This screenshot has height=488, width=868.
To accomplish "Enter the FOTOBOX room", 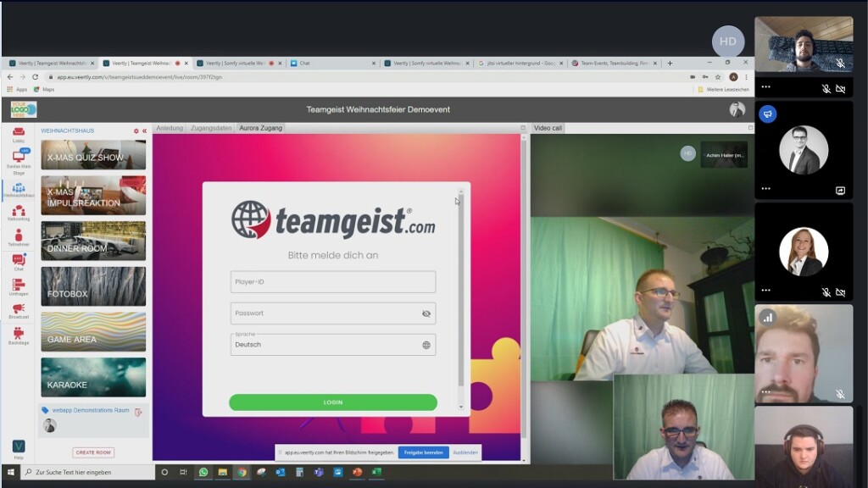I will [x=93, y=286].
